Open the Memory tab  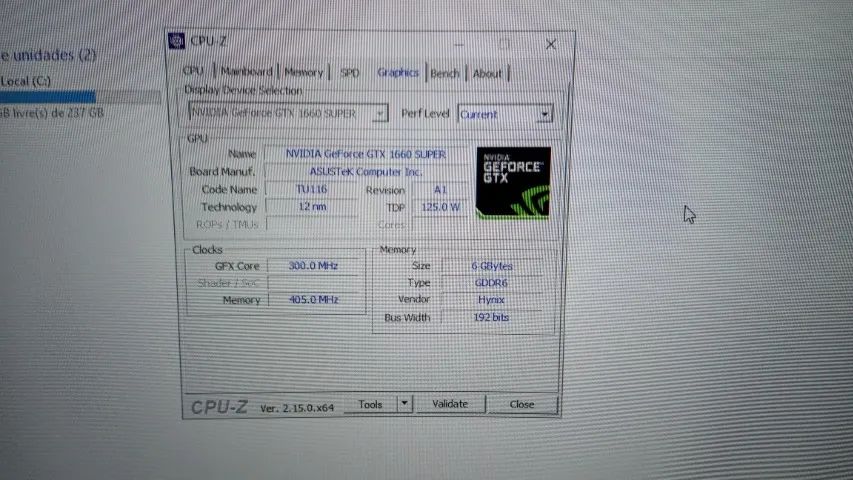coord(304,72)
